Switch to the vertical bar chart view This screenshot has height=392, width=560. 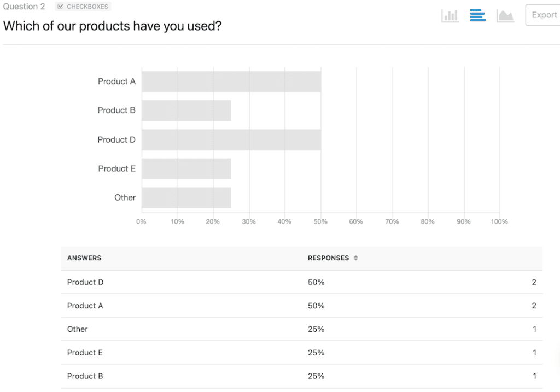[450, 15]
